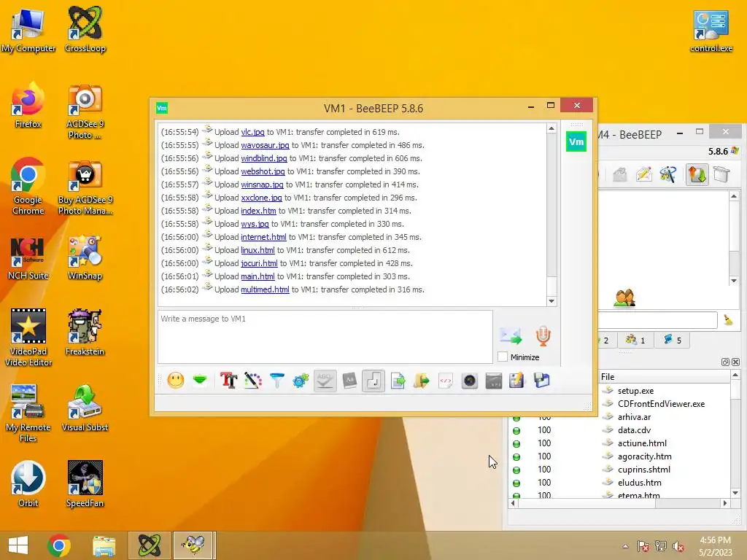The width and height of the screenshot is (747, 560).
Task: Click the green Vm avatar in chat sidebar
Action: 576,142
